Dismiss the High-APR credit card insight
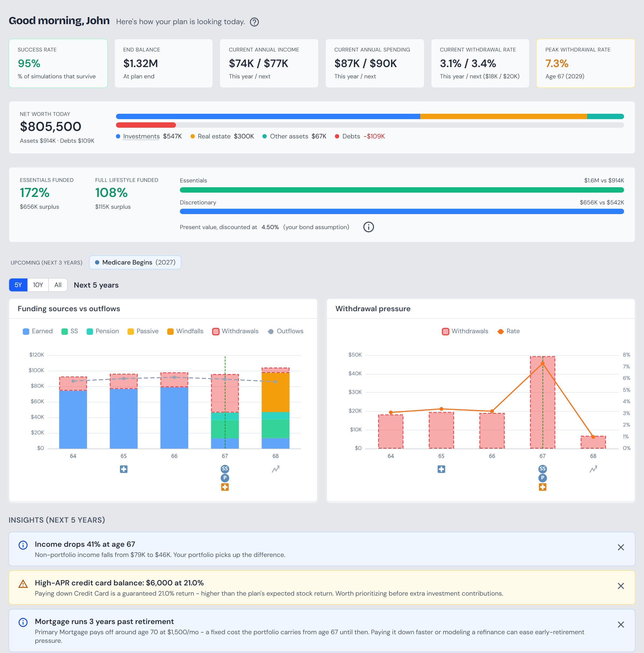This screenshot has width=644, height=653. 621,586
